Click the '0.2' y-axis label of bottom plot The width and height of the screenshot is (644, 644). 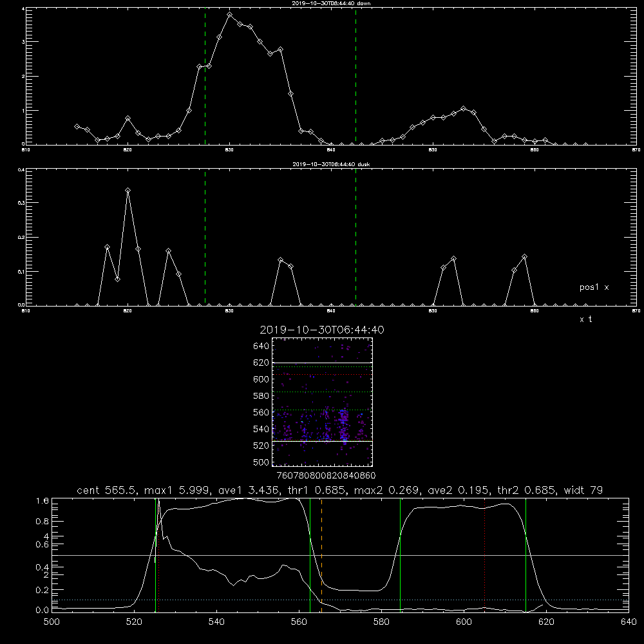point(43,590)
